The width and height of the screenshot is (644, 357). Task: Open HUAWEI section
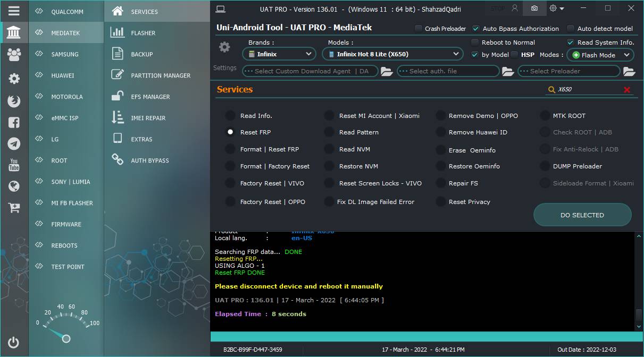point(66,75)
